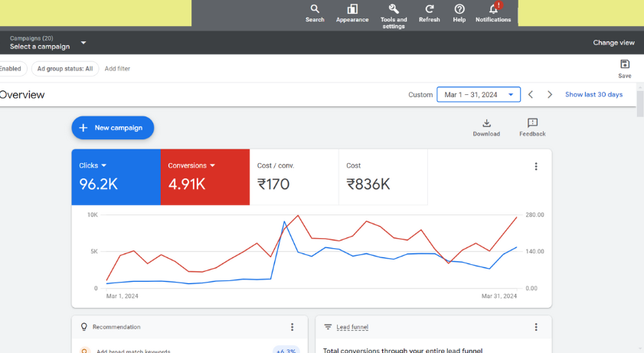Viewport: 644px width, 353px height.
Task: Open the Appearance settings icon
Action: pos(352,9)
